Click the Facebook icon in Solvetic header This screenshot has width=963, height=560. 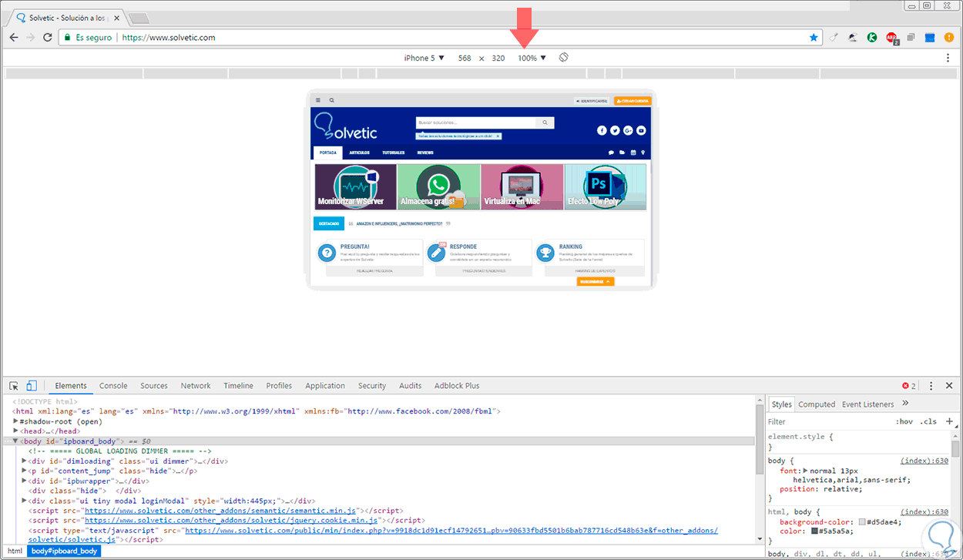click(602, 130)
